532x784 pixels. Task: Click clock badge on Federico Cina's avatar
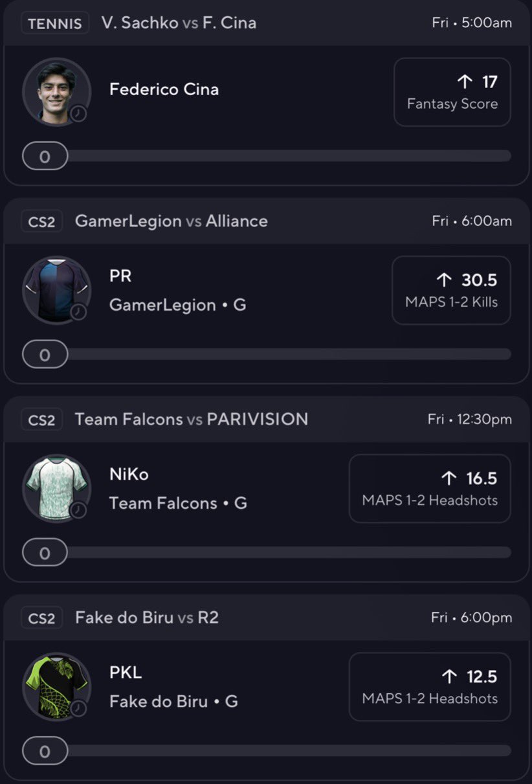(78, 113)
